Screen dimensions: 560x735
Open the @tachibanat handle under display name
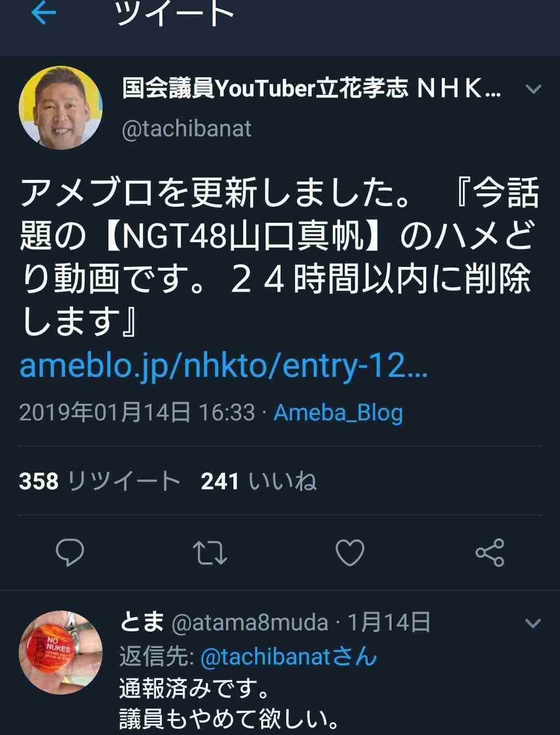186,129
